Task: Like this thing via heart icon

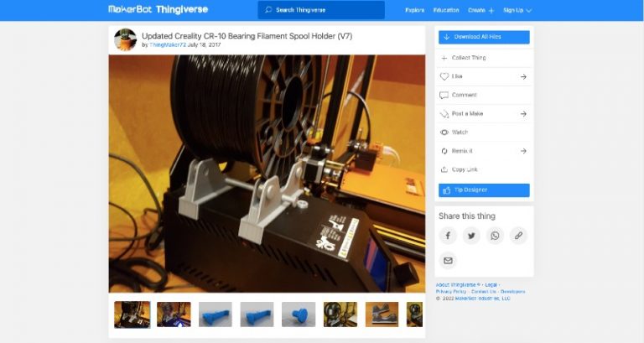Action: [x=444, y=76]
